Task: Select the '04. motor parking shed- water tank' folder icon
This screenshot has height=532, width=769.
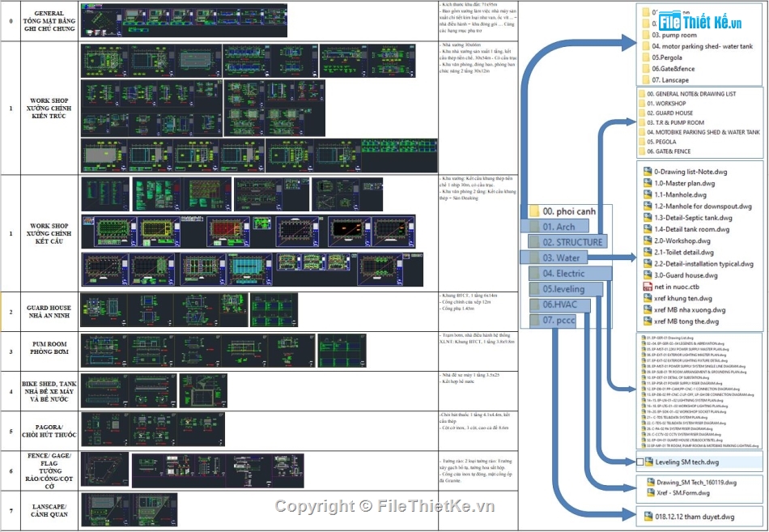Action: (x=645, y=46)
